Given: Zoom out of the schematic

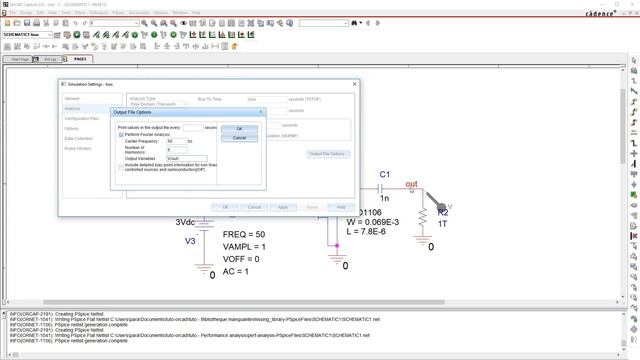Looking at the screenshot, I should pyautogui.click(x=154, y=23).
